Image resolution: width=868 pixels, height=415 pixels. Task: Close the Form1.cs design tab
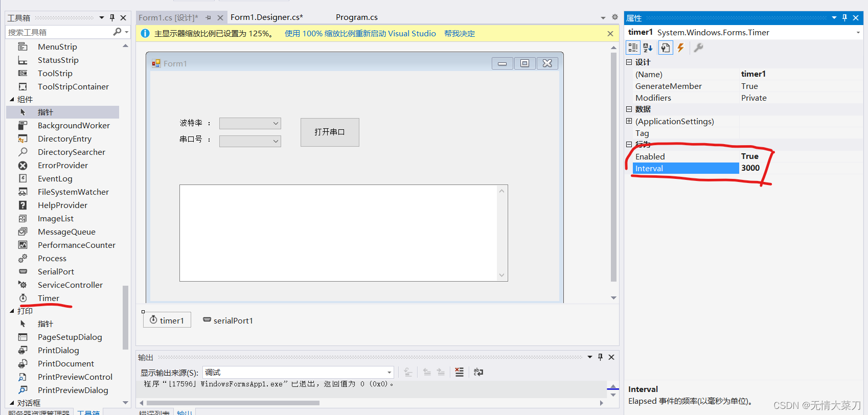pyautogui.click(x=220, y=17)
